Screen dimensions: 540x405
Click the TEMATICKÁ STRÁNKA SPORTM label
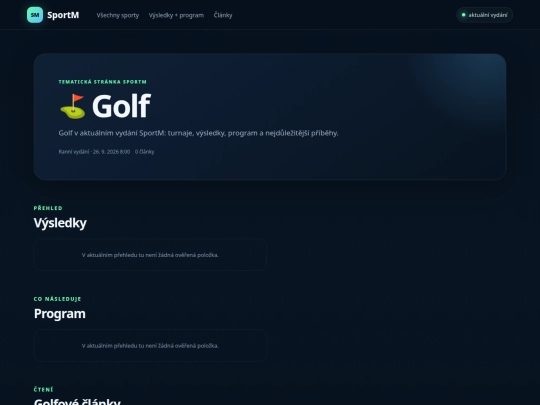pyautogui.click(x=103, y=82)
